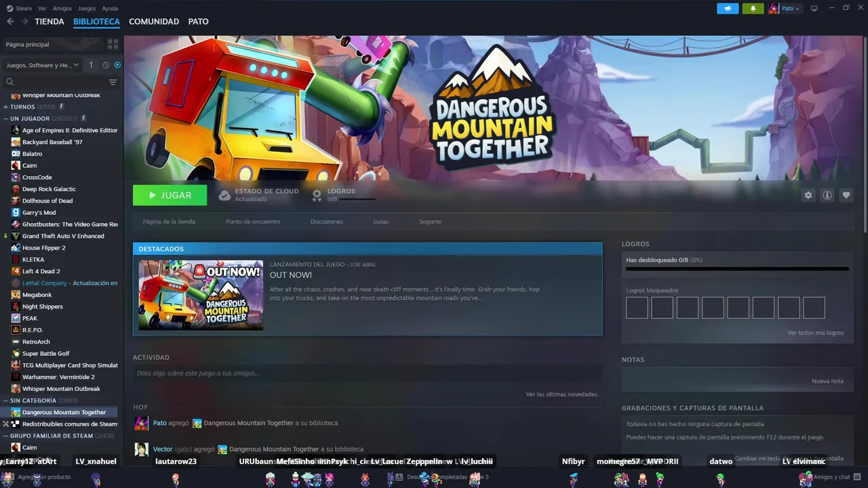The height and width of the screenshot is (488, 868).
Task: Click the lightning bolt icon next to TURNOS
Action: click(62, 106)
